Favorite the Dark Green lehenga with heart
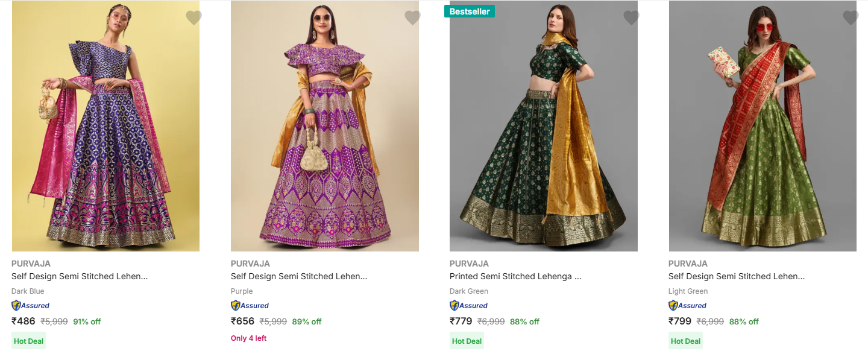Viewport: 868px width, 354px height. tap(631, 18)
